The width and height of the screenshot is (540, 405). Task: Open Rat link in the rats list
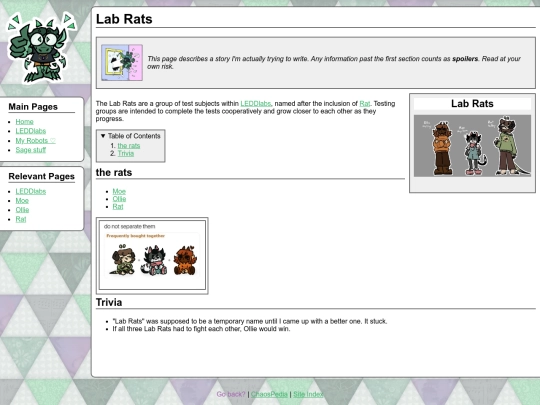(x=118, y=207)
